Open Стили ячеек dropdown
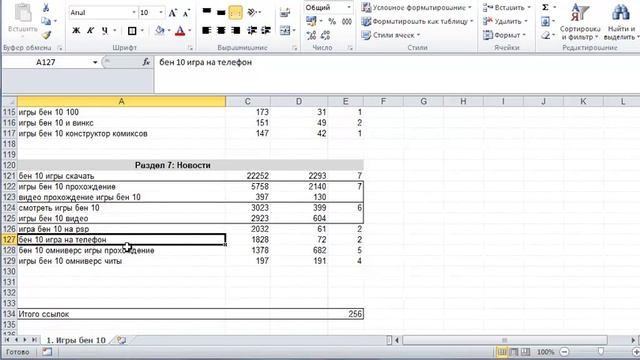 (391, 35)
